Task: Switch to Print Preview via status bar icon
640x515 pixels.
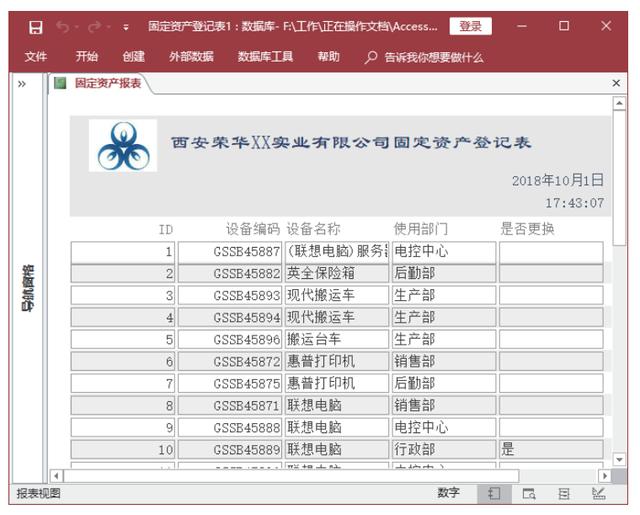Action: (529, 494)
